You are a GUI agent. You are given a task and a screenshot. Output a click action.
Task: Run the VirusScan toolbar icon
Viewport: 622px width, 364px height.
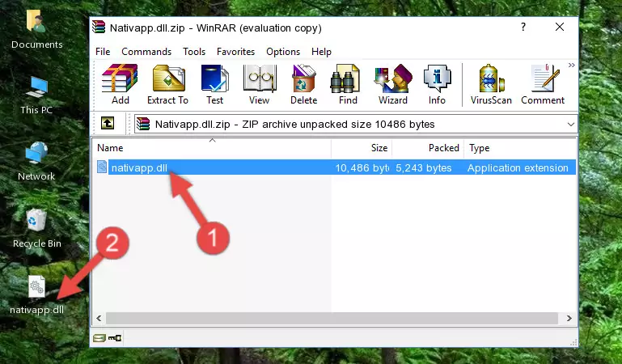[x=491, y=84]
